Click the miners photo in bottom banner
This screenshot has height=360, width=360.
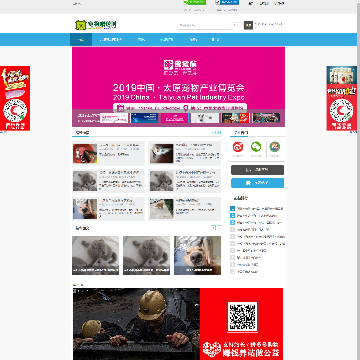(x=136, y=324)
